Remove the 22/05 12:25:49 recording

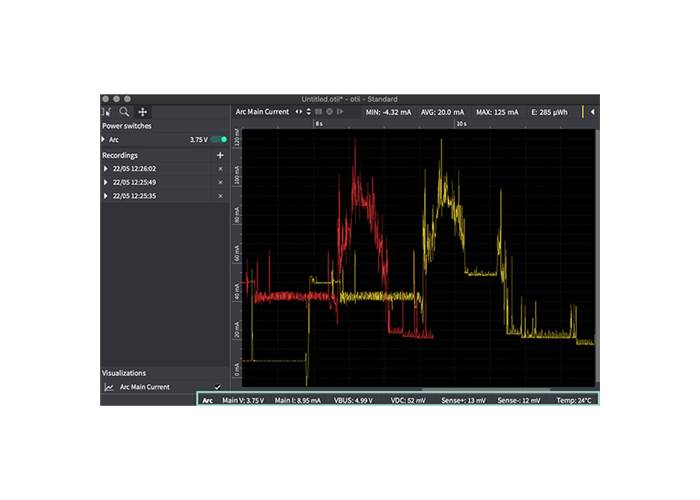click(220, 182)
